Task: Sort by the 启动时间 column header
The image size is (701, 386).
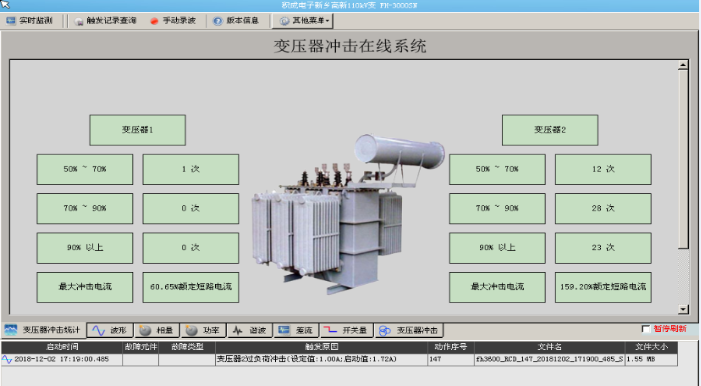Action: pyautogui.click(x=62, y=347)
